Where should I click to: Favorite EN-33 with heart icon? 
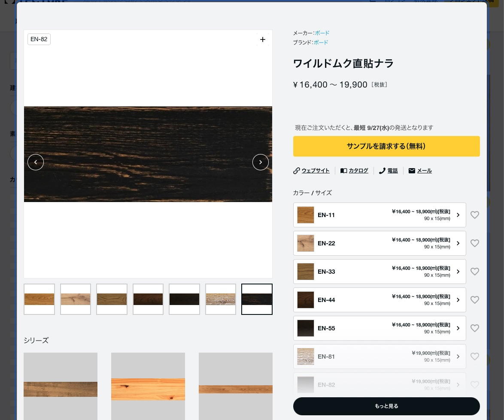click(475, 271)
